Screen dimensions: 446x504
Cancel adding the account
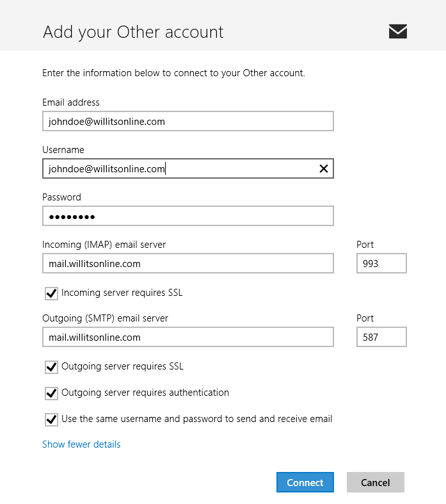[x=376, y=482]
